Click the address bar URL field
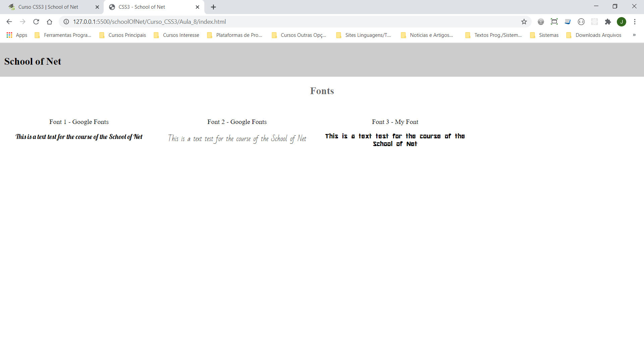 click(295, 22)
